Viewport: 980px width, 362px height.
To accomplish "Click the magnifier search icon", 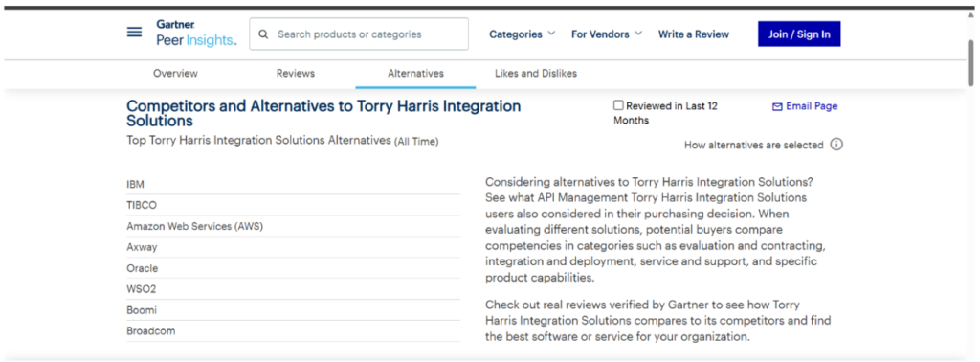I will [264, 34].
